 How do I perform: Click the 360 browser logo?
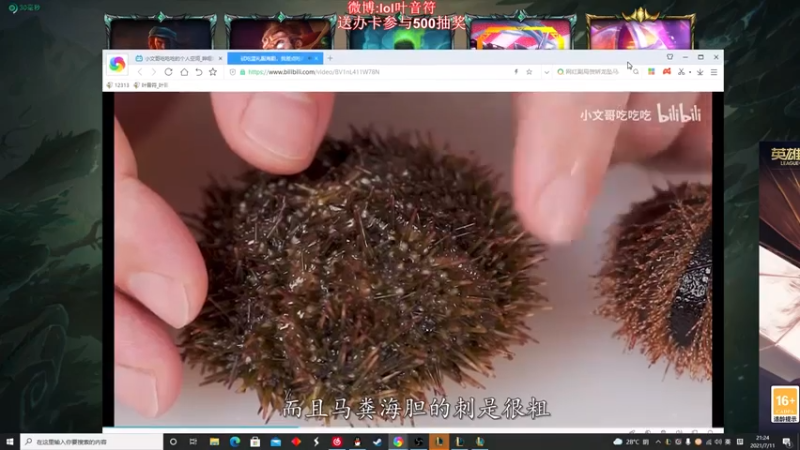pos(117,64)
